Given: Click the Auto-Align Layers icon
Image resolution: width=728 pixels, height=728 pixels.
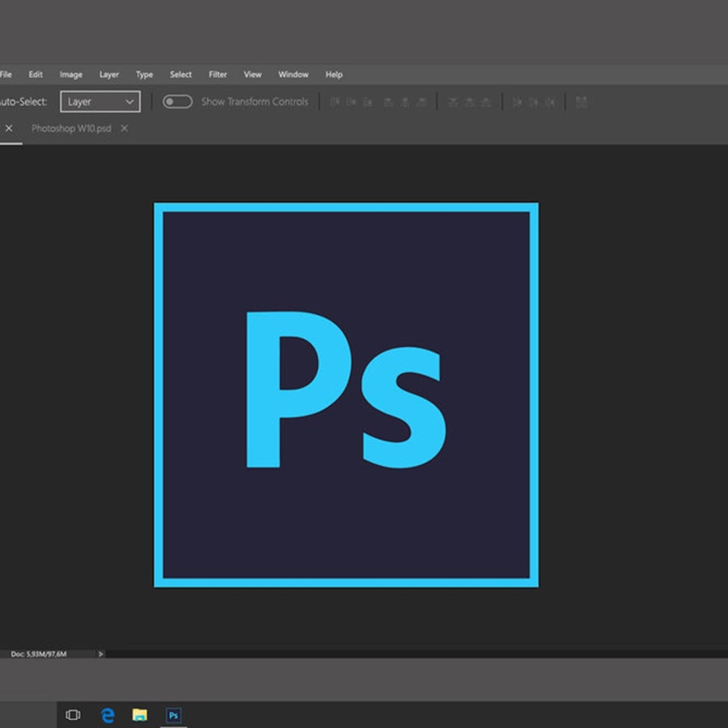Looking at the screenshot, I should pos(581,102).
